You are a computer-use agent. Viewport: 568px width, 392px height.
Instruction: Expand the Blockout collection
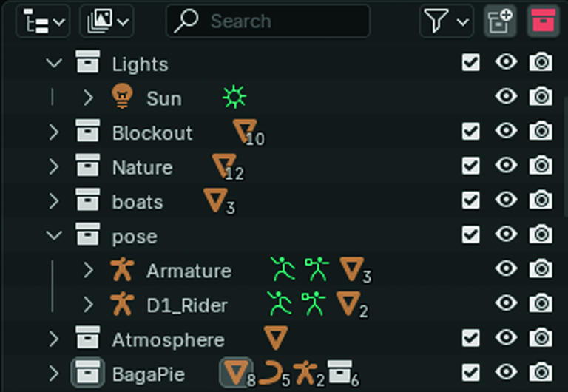pos(54,132)
